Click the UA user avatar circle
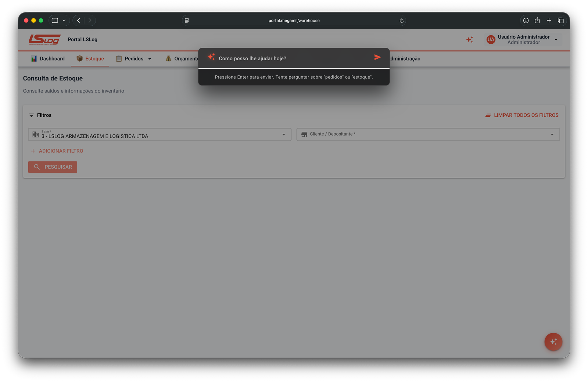Viewport: 588px width, 382px height. (490, 40)
